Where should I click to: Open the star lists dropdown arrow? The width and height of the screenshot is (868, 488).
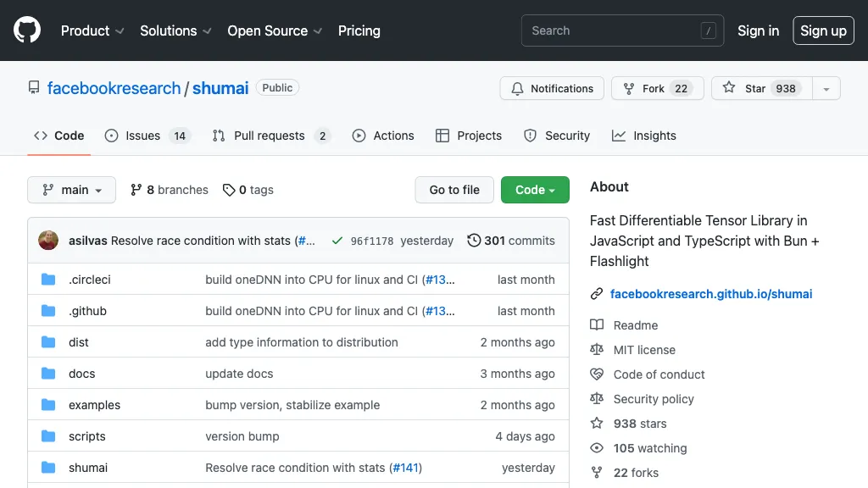click(x=826, y=88)
